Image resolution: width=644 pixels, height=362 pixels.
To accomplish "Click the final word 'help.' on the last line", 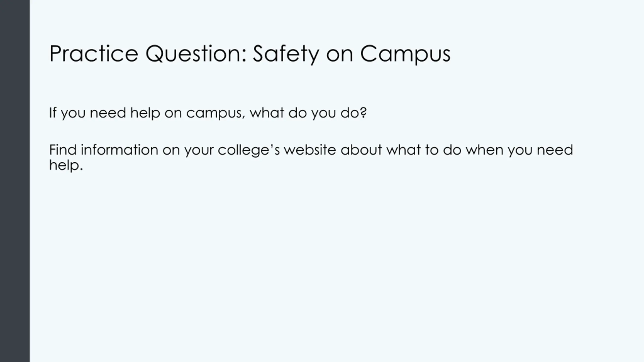I will click(x=66, y=165).
